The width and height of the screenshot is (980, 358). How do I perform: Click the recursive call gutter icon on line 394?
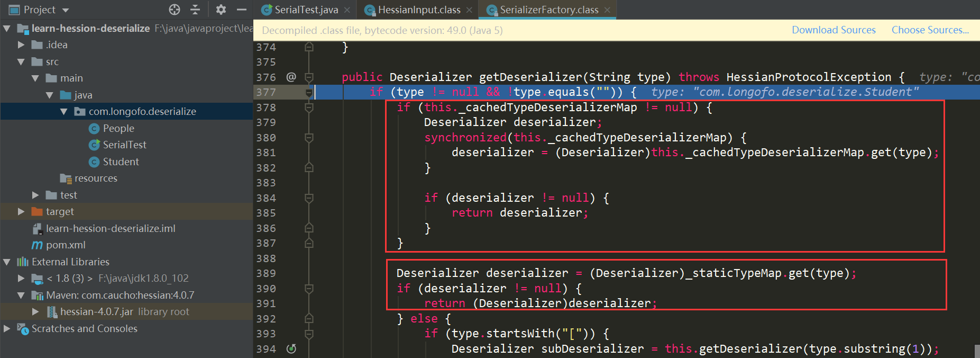tap(291, 349)
